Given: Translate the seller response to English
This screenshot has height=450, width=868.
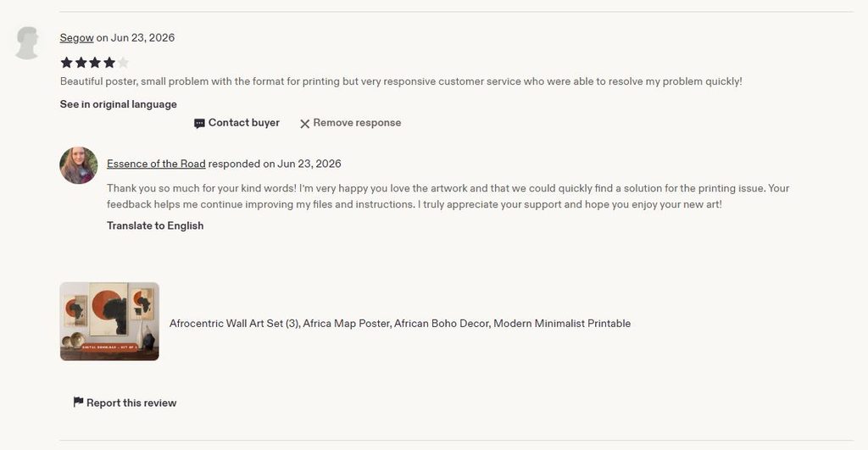Looking at the screenshot, I should tap(155, 225).
